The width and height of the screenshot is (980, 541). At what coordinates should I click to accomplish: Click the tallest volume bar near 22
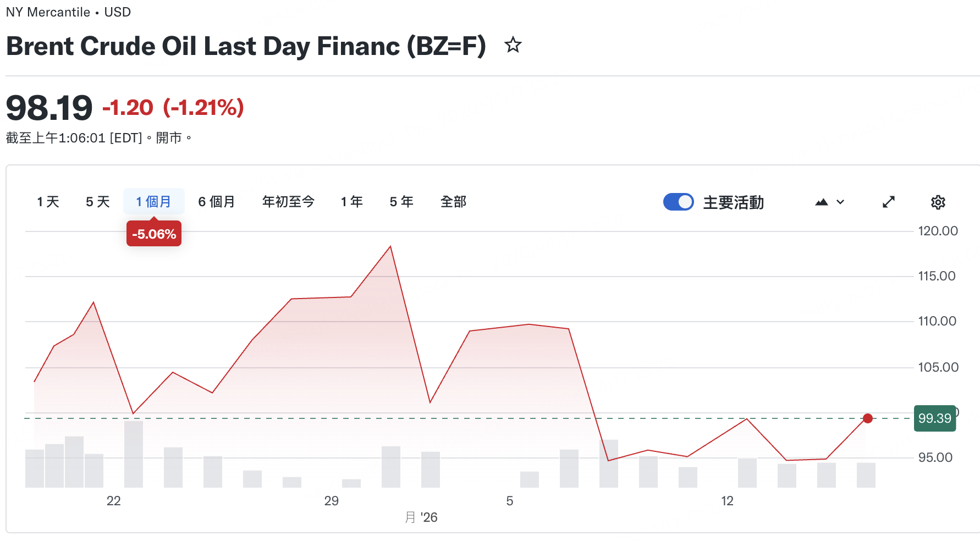[x=134, y=454]
